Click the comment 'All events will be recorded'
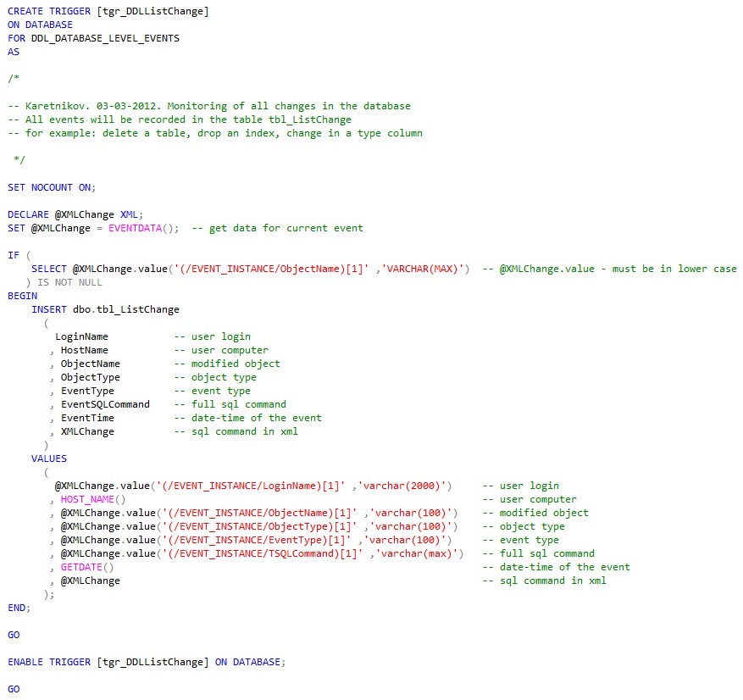The height and width of the screenshot is (700, 743). point(180,119)
